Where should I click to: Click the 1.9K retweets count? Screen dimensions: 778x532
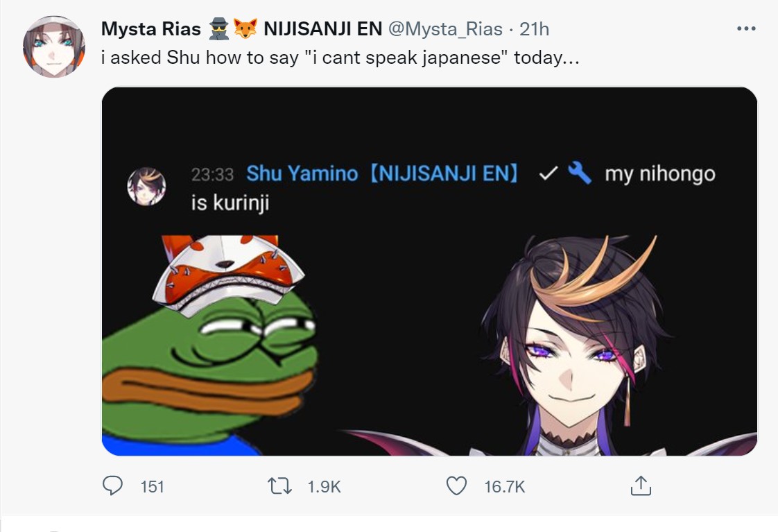click(324, 486)
